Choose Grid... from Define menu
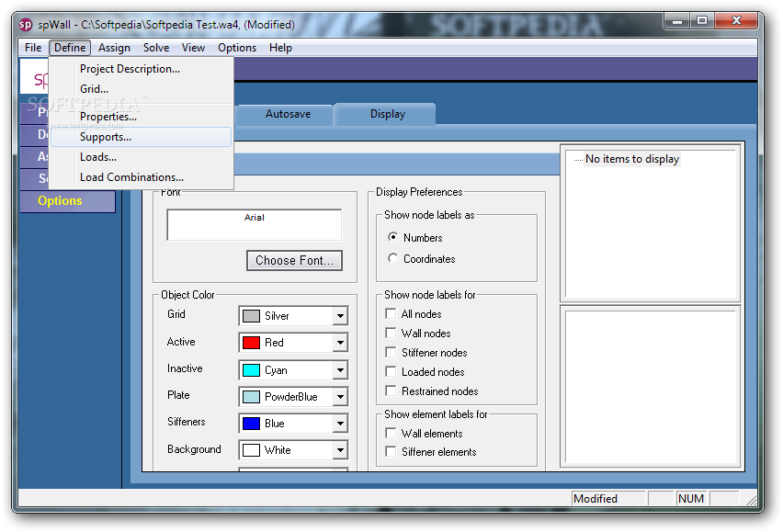The width and height of the screenshot is (783, 532). pos(142,89)
